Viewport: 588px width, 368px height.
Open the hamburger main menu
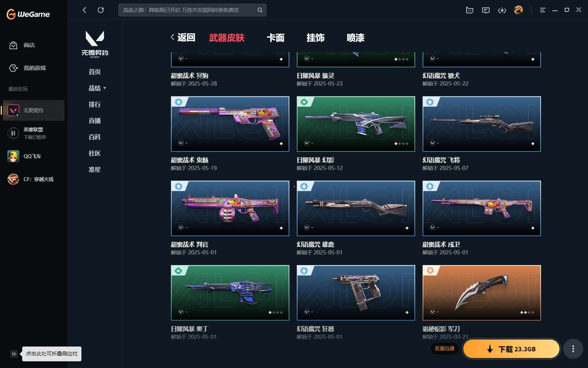[x=542, y=10]
